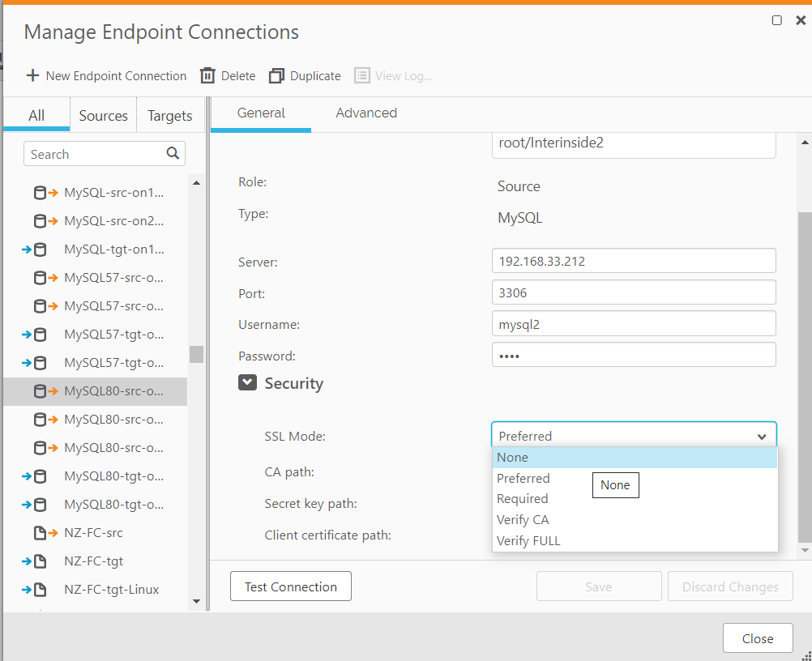Pick Verify FULL in SSL Mode list
The width and height of the screenshot is (812, 661).
528,540
